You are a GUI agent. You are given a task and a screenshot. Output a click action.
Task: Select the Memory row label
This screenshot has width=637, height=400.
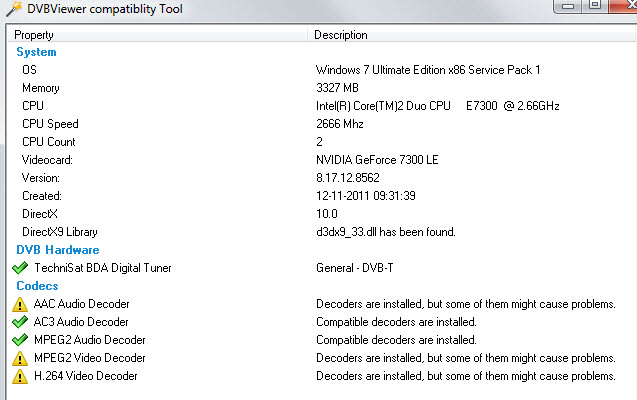(41, 88)
